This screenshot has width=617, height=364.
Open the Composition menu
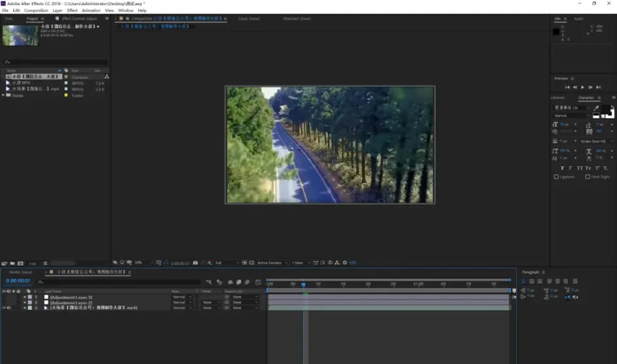pos(36,10)
